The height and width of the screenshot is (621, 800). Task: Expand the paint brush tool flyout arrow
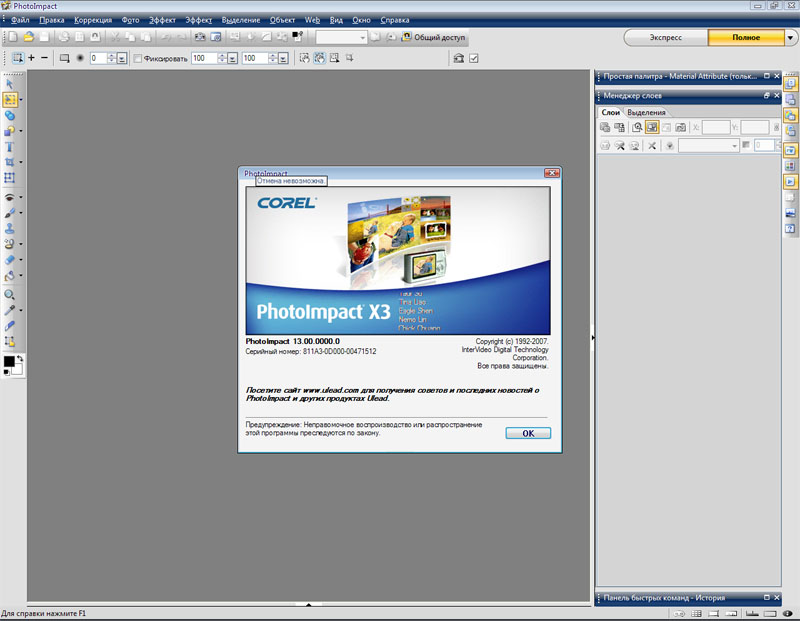(21, 214)
